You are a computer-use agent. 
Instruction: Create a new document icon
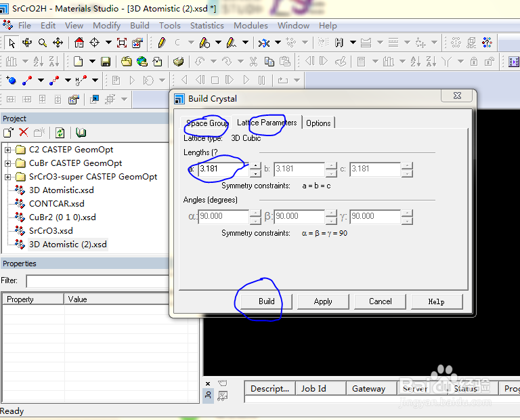click(x=79, y=62)
